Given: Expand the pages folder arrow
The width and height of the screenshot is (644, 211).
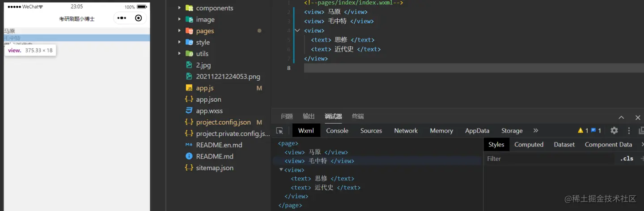Looking at the screenshot, I should pyautogui.click(x=179, y=31).
